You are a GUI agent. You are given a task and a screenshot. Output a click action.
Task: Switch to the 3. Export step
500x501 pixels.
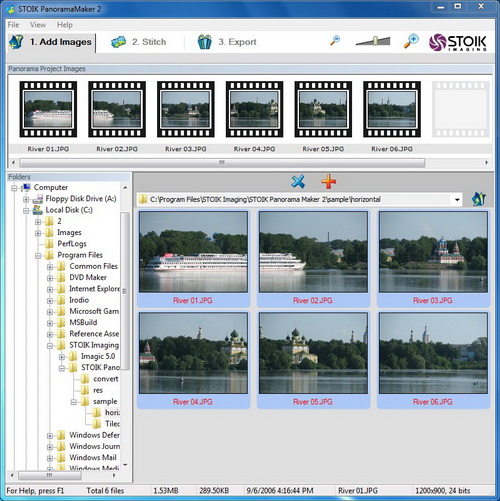coord(227,42)
